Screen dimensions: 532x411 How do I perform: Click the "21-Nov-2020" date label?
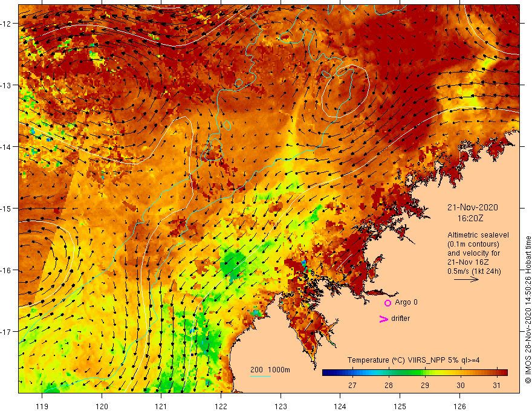point(472,207)
